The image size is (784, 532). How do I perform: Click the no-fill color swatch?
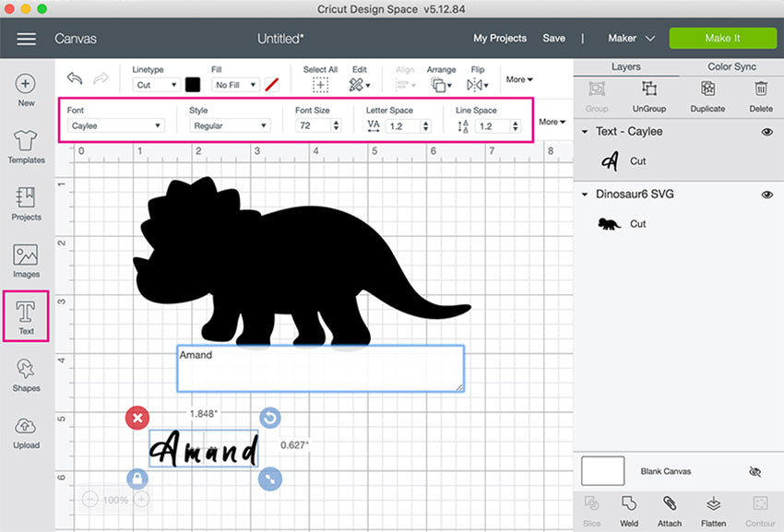[x=271, y=85]
